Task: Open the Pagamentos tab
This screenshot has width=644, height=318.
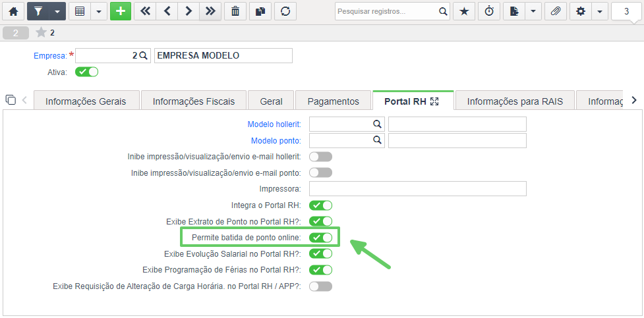Action: 334,101
